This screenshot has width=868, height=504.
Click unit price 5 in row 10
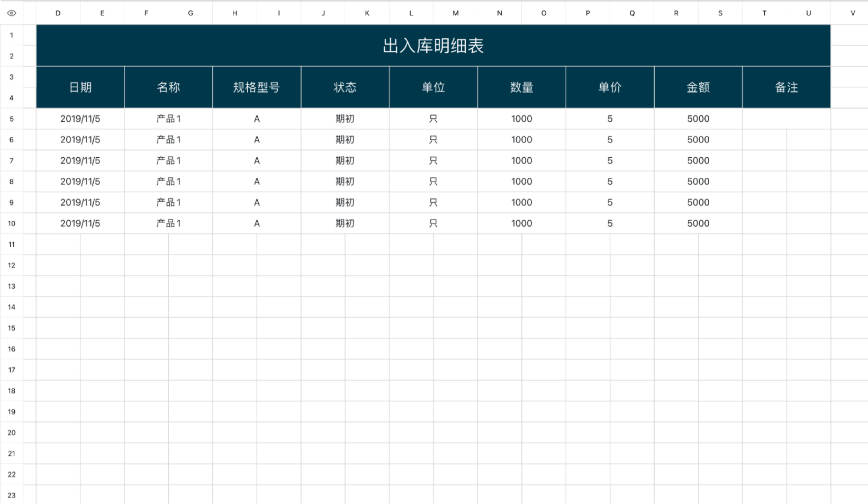point(610,223)
